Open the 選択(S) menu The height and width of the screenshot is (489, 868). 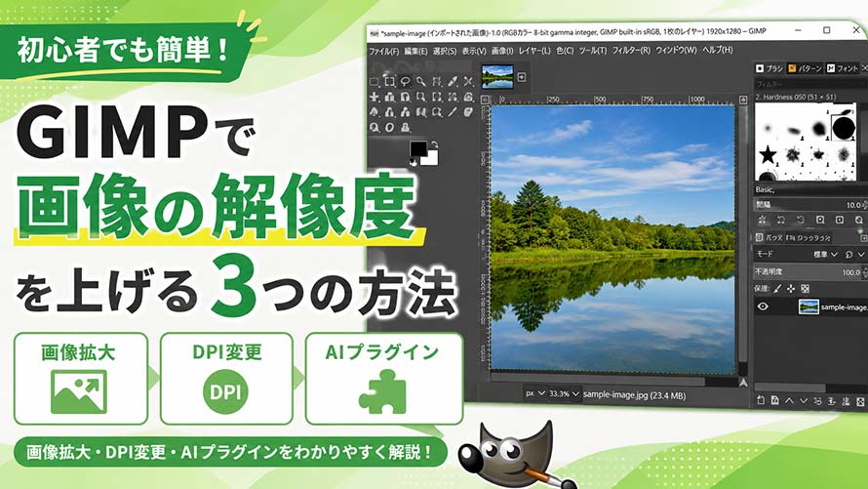pyautogui.click(x=445, y=51)
